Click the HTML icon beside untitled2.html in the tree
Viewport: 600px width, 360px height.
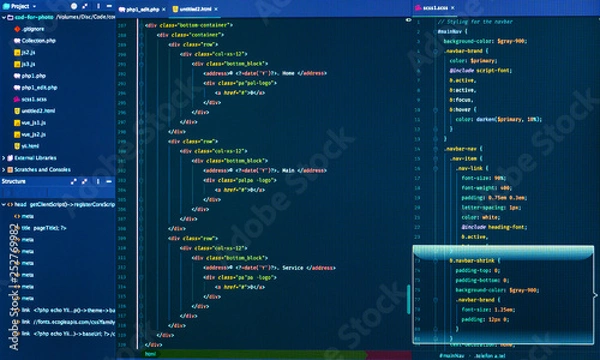(17, 111)
